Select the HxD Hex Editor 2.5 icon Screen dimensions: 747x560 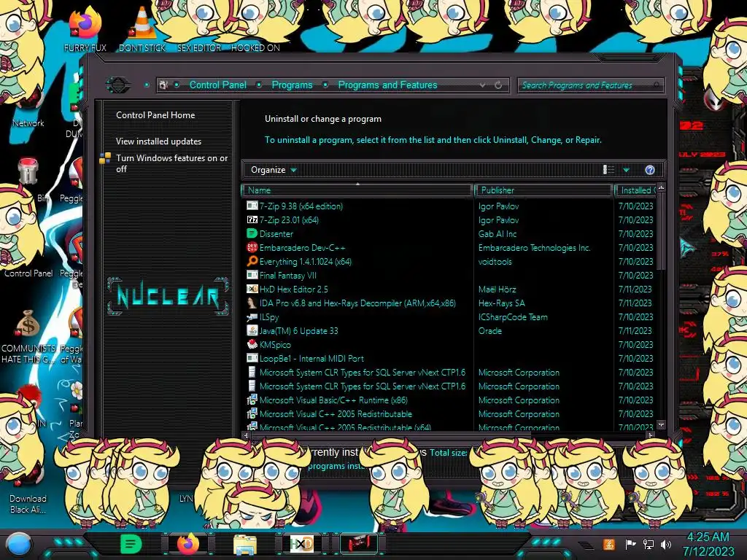pos(252,289)
